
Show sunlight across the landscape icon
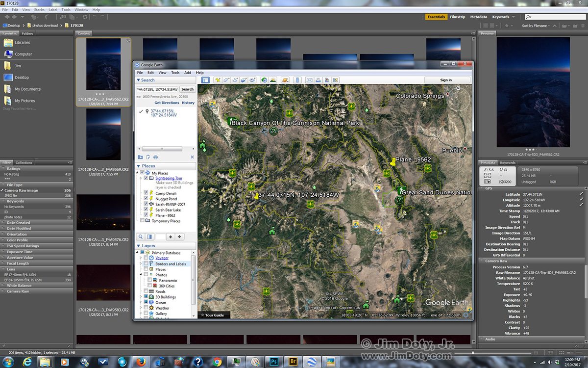point(273,80)
